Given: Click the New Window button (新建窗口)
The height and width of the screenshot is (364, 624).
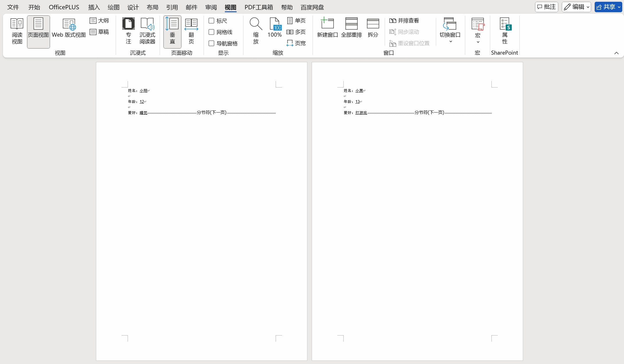Looking at the screenshot, I should pyautogui.click(x=327, y=28).
